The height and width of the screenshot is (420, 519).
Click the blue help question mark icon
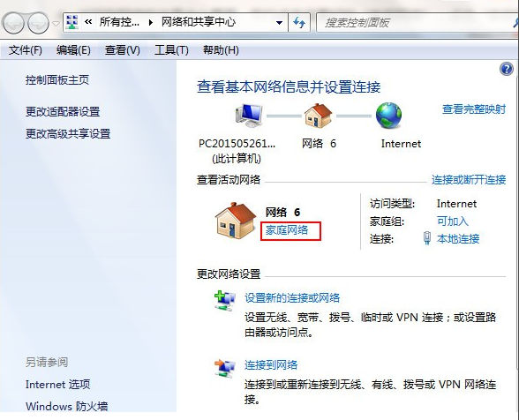click(506, 69)
